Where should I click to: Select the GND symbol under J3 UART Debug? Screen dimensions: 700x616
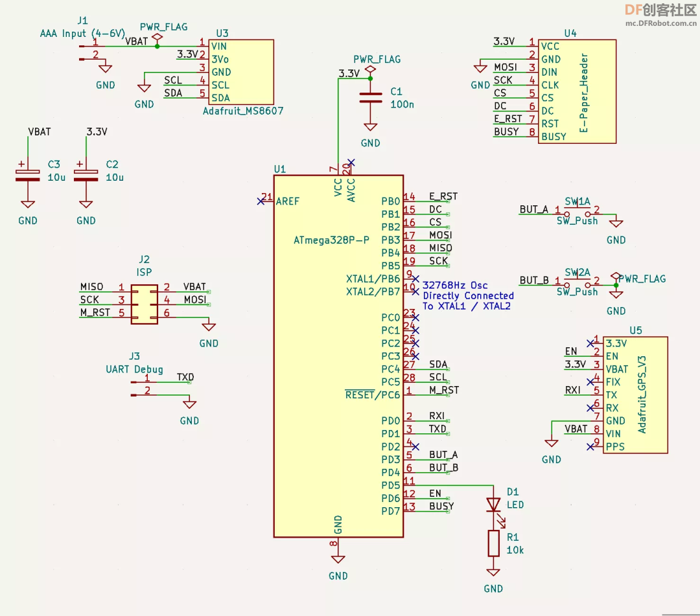point(190,405)
